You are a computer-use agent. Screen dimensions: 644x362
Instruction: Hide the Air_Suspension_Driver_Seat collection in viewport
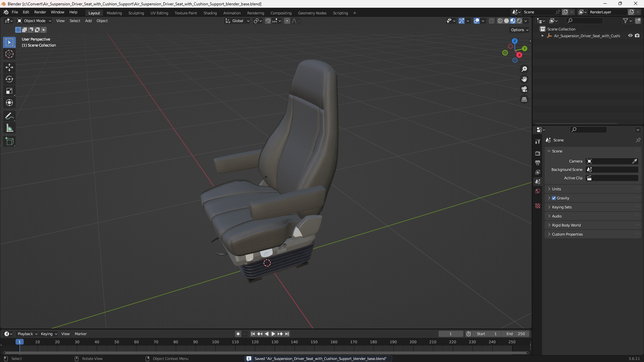630,36
